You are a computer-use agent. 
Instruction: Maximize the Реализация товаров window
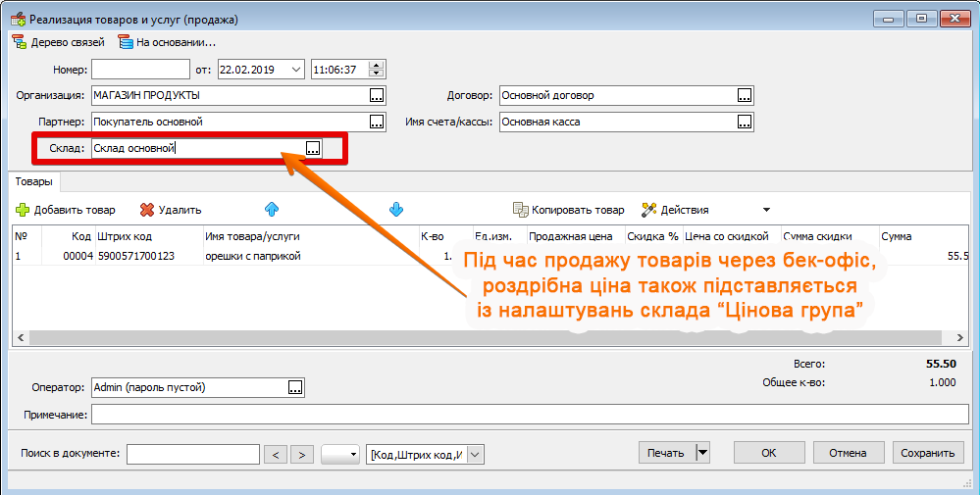pyautogui.click(x=921, y=19)
